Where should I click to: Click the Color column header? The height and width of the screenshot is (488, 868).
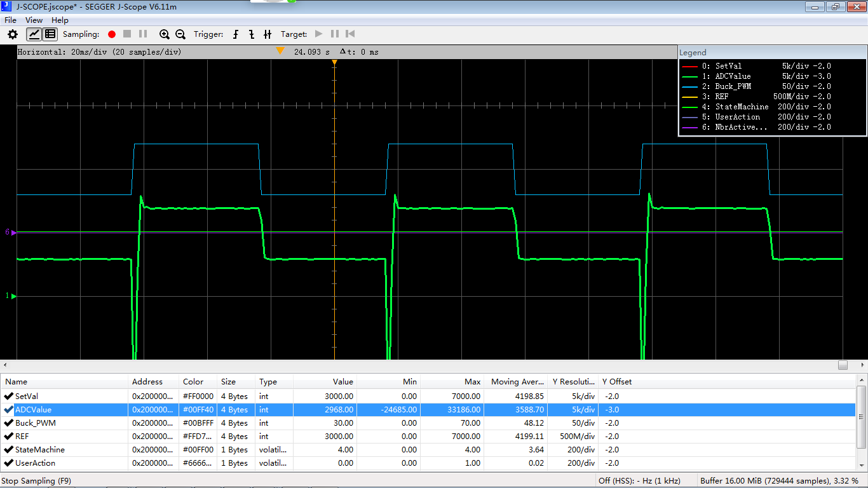(198, 382)
